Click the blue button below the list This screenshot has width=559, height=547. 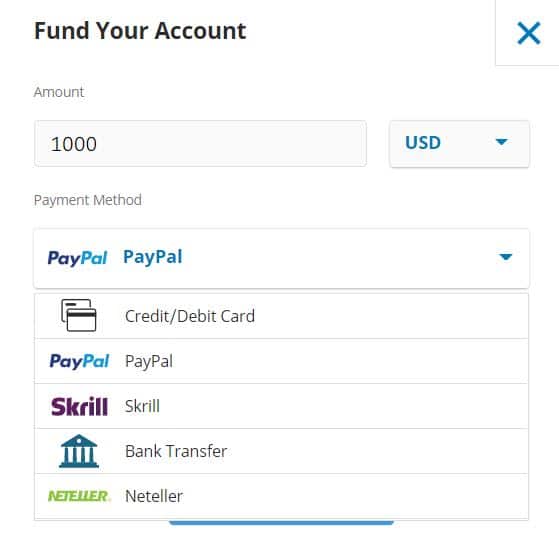click(x=281, y=522)
